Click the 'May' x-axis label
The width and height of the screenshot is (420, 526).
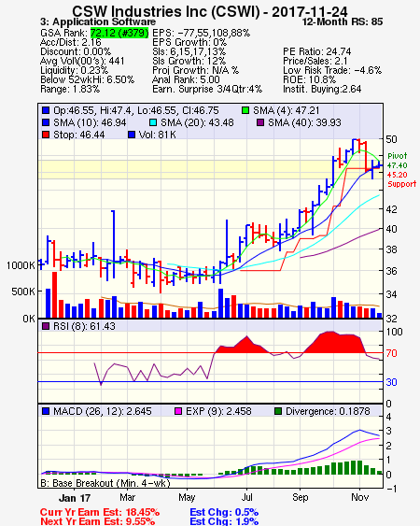(x=187, y=497)
